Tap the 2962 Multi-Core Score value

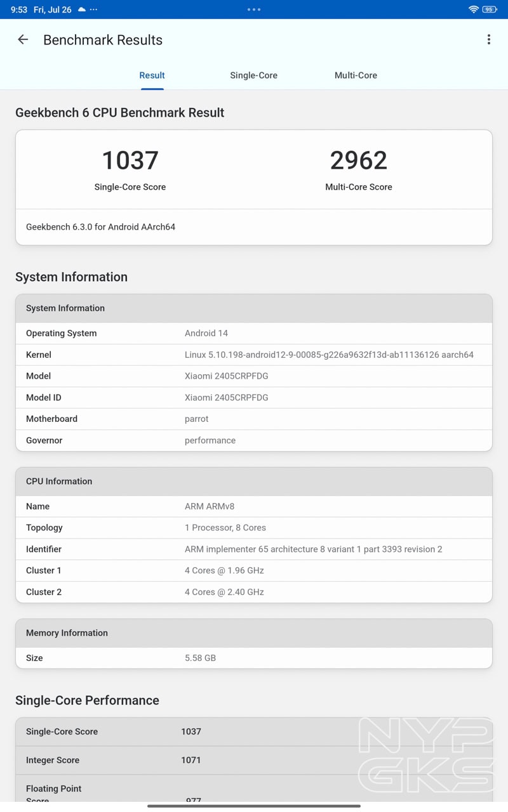pos(358,160)
